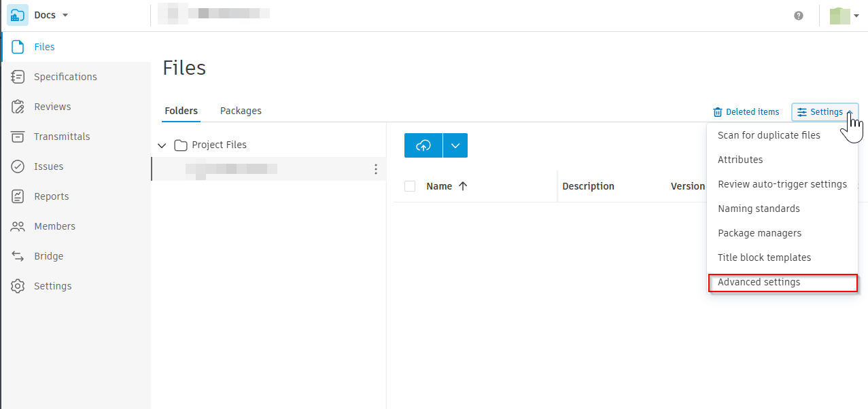
Task: Expand the Docs product switcher arrow
Action: point(65,15)
